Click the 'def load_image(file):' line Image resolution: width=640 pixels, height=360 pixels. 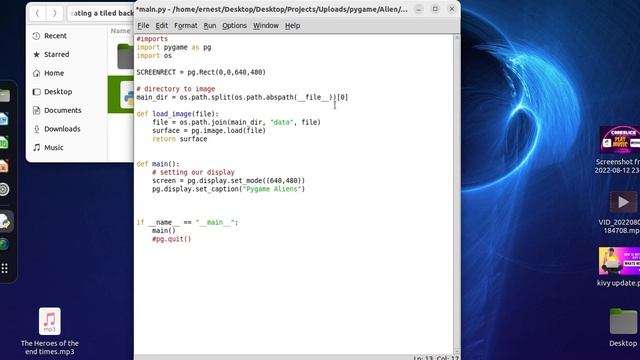(x=178, y=114)
